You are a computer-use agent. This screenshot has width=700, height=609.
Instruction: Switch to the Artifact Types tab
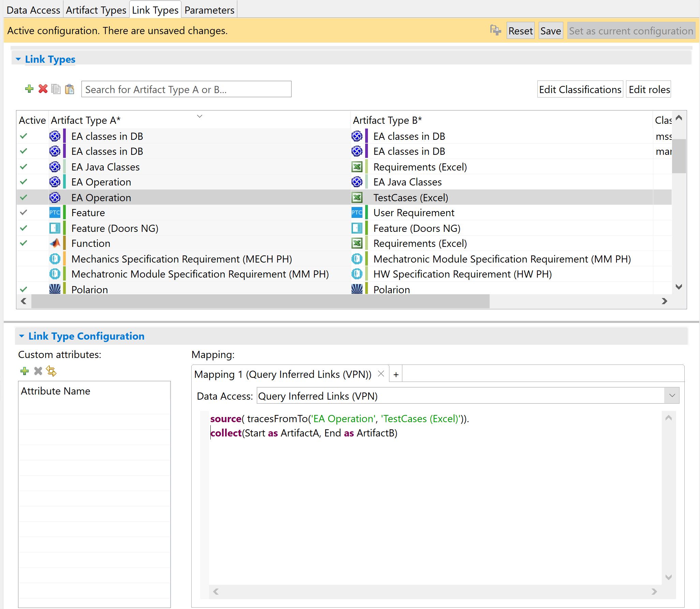(x=96, y=10)
